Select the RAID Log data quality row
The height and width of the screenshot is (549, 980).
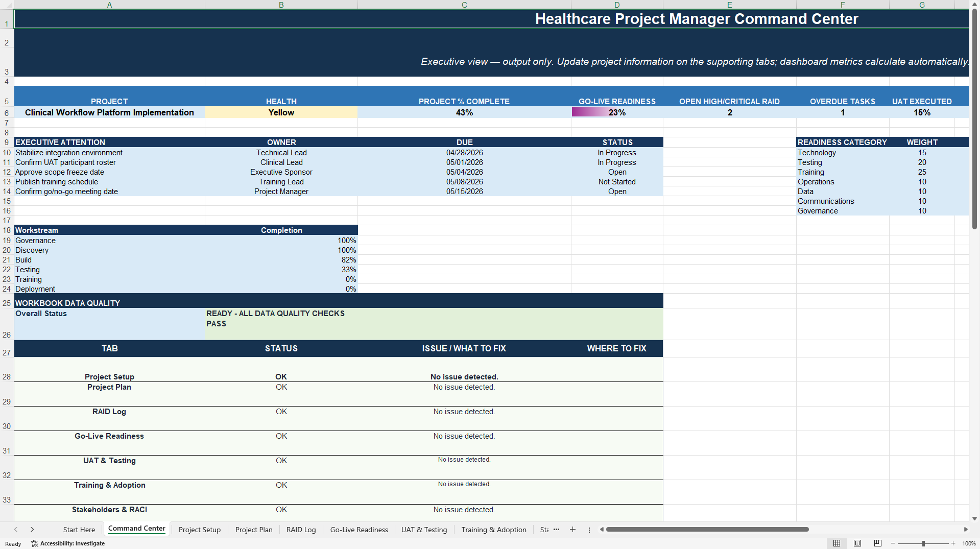(x=339, y=418)
